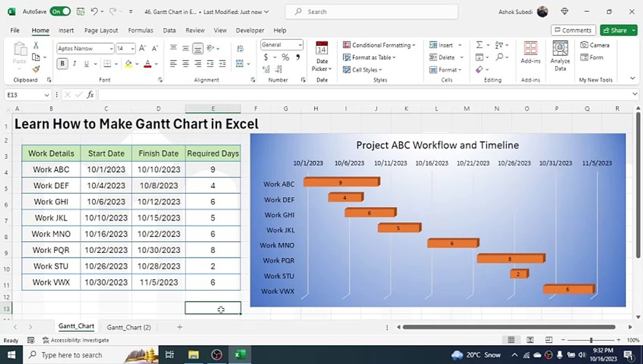Click the yellow Fill Color swatch
The height and width of the screenshot is (364, 643).
tap(128, 64)
